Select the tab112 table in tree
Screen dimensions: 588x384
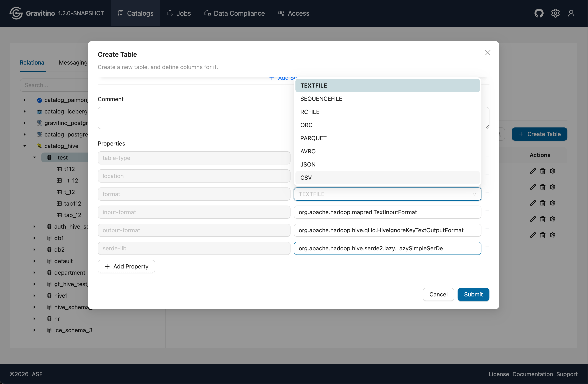coord(72,204)
